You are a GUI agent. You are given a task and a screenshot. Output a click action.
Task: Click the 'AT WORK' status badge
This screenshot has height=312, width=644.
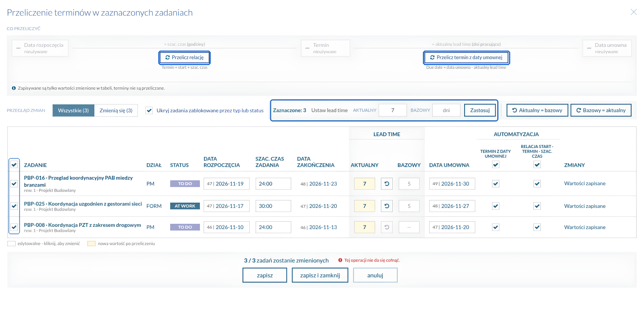(185, 206)
